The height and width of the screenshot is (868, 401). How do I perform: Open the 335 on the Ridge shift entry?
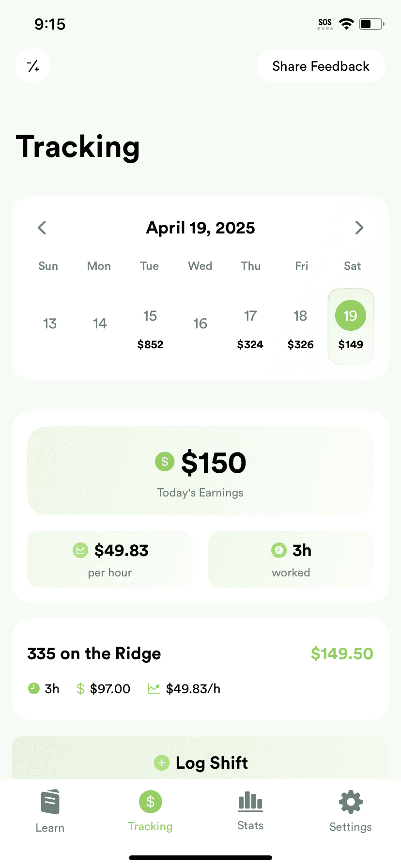pos(200,669)
